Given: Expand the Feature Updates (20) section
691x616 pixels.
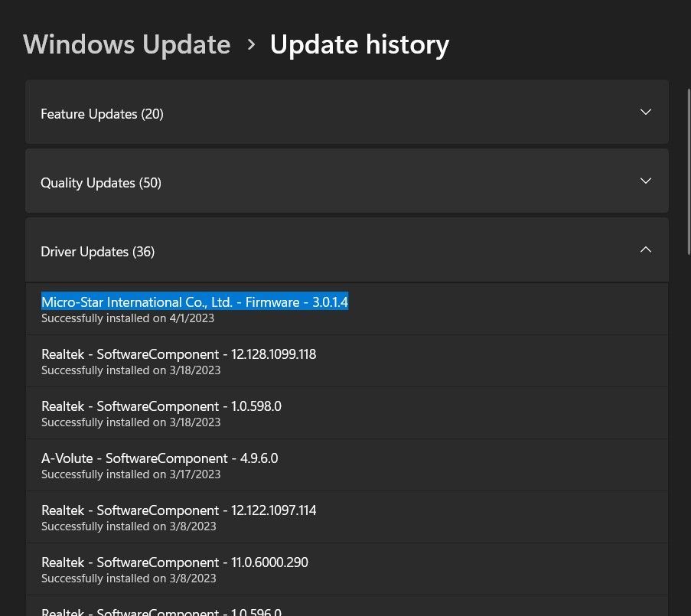Looking at the screenshot, I should [x=347, y=112].
